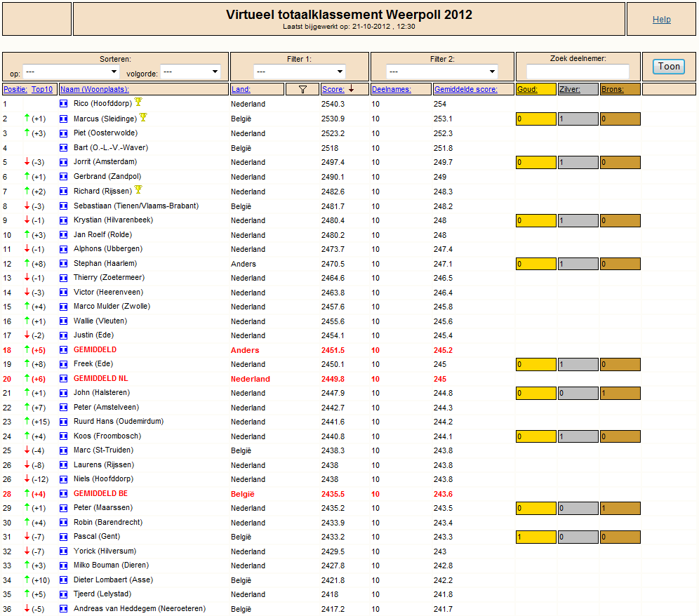Open the 'op' sort field dropdown

72,72
